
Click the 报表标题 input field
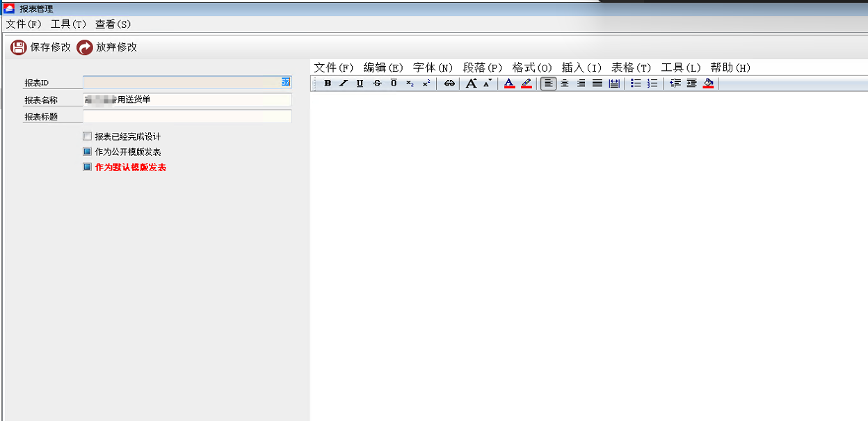coord(187,116)
